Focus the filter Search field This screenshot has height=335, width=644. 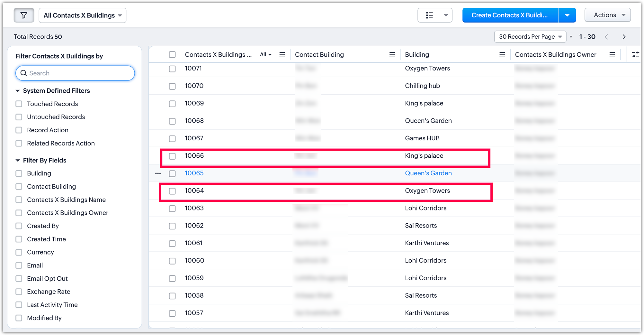tap(75, 73)
